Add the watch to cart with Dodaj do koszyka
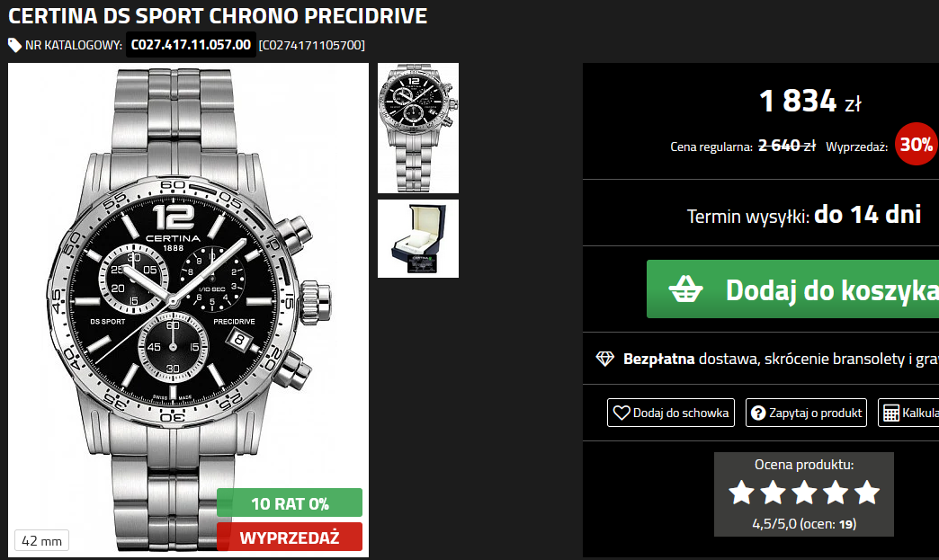This screenshot has width=939, height=560. point(793,289)
